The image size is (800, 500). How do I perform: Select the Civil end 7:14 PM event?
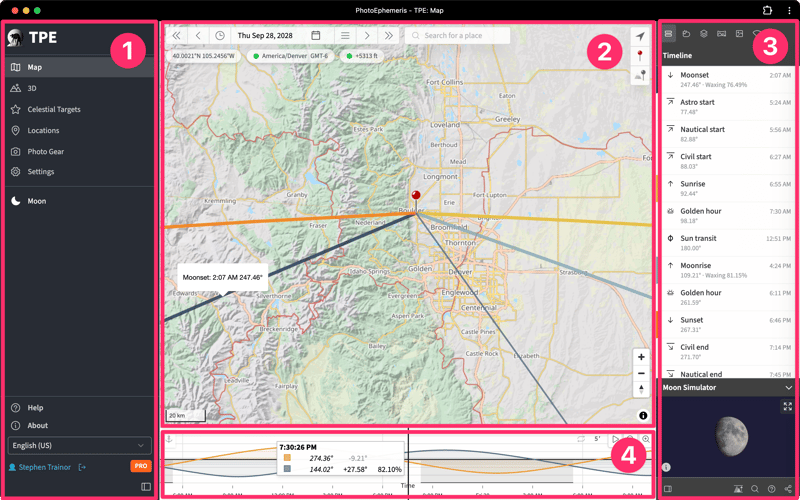(x=728, y=352)
